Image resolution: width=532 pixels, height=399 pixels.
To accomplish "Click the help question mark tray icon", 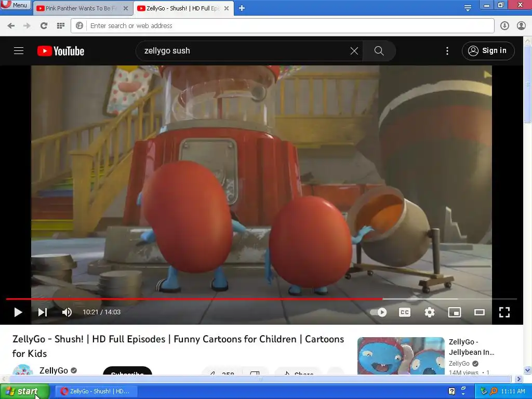I will tap(451, 391).
